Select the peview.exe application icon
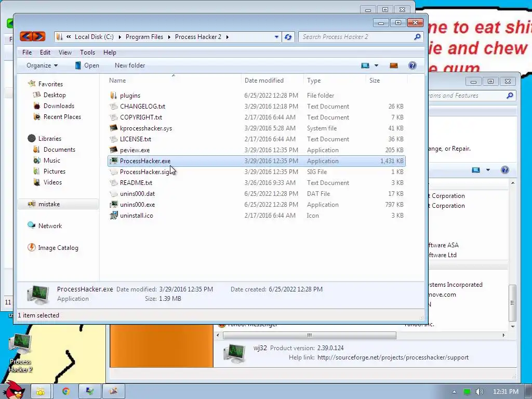 click(x=114, y=150)
